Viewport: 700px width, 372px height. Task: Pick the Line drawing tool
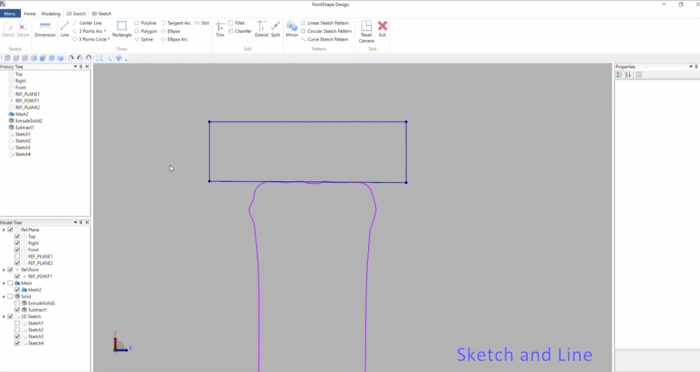(x=65, y=29)
